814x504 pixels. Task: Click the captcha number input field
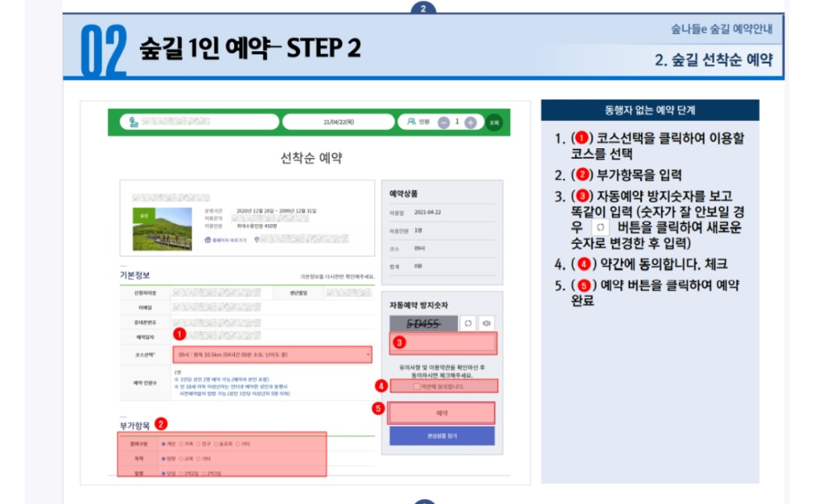pos(442,343)
